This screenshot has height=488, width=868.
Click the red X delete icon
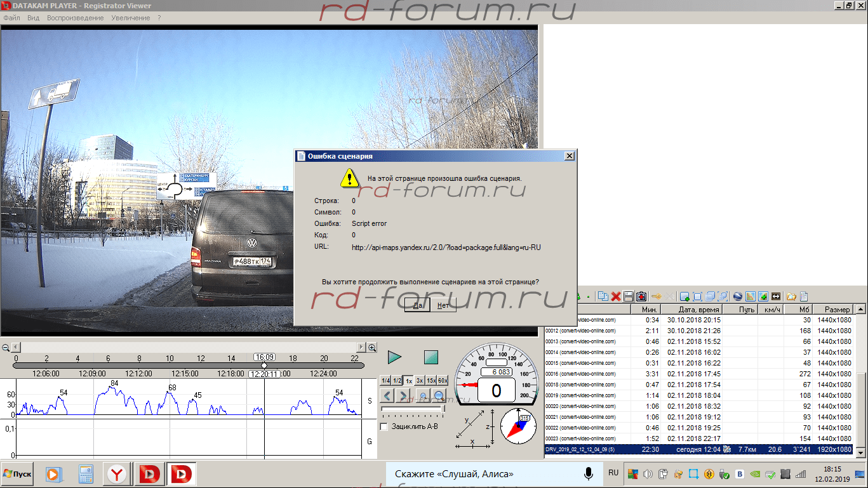point(615,296)
